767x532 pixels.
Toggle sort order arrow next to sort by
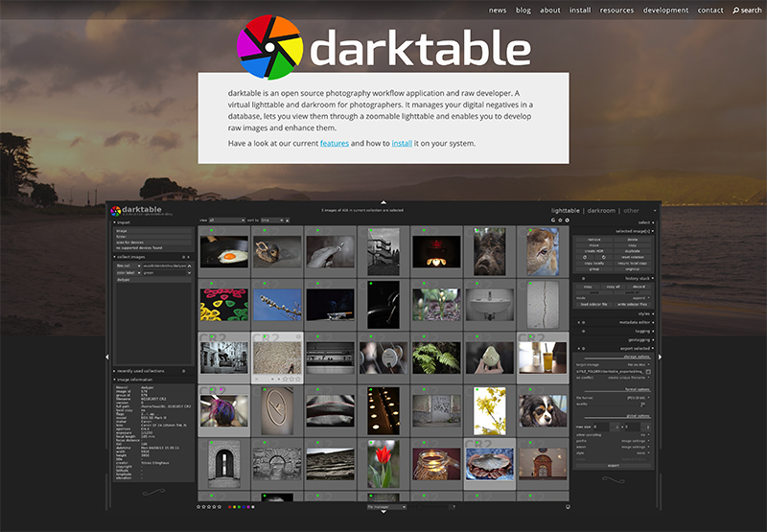click(x=287, y=220)
